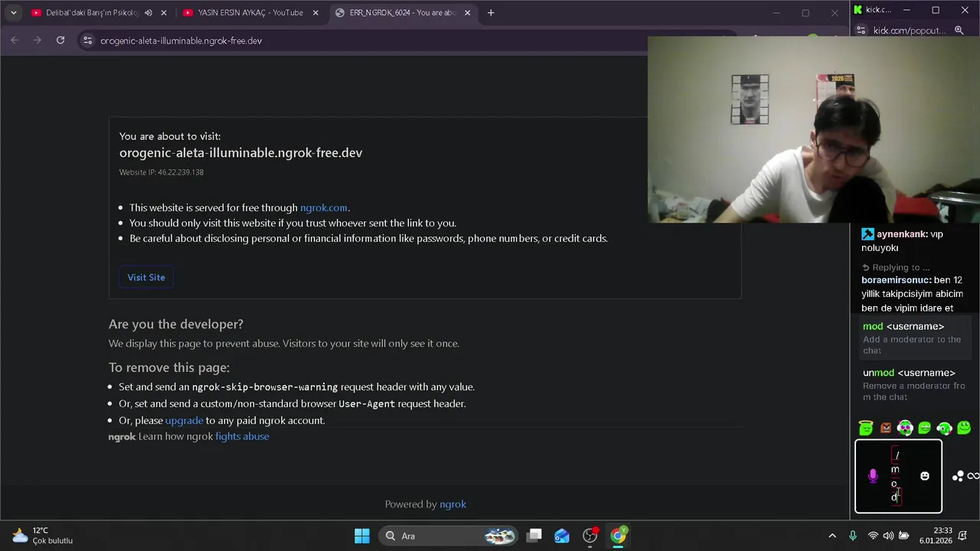Pick the smiling green blob emote

point(964,429)
